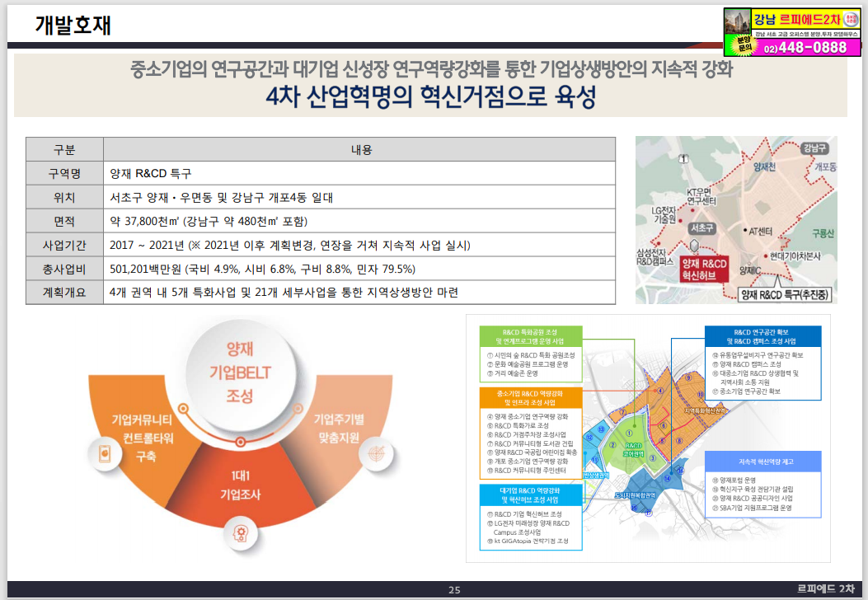The width and height of the screenshot is (868, 600).
Task: Click the 구분 table header cell
Action: (x=64, y=149)
